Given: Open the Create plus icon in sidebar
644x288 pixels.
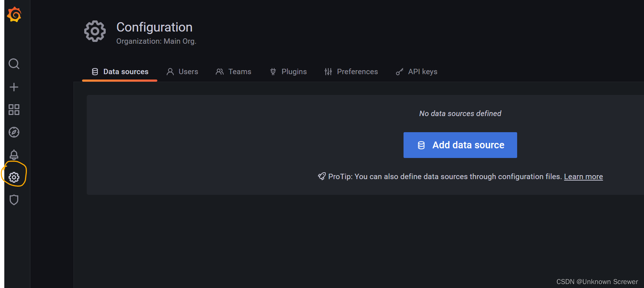Looking at the screenshot, I should (x=14, y=87).
